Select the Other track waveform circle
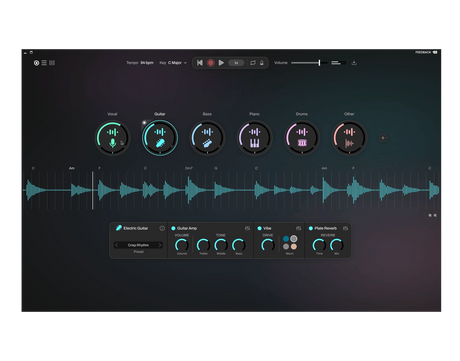The image size is (460, 361). [x=349, y=138]
